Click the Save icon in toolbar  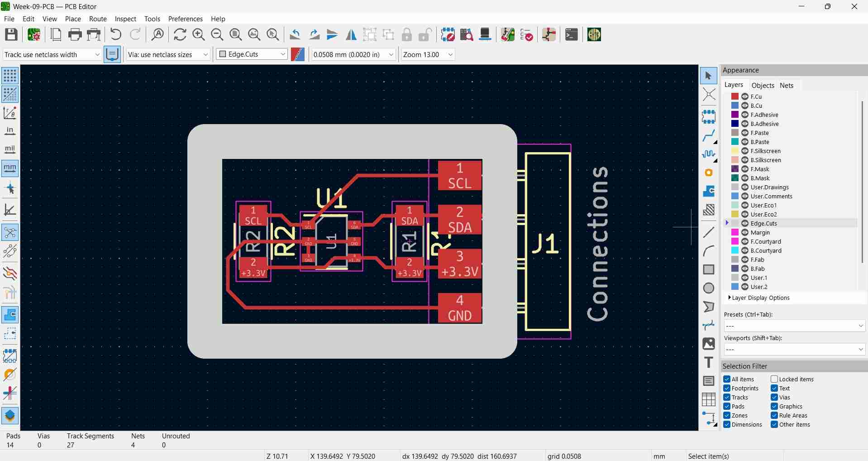pos(11,35)
